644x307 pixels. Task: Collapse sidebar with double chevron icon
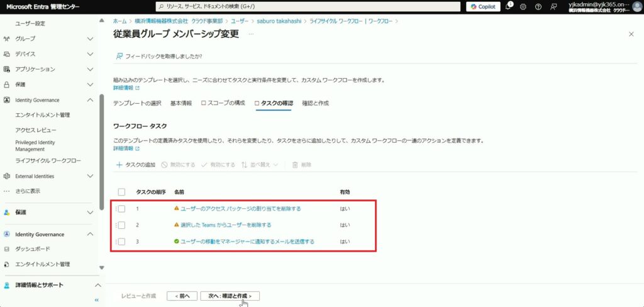click(96, 300)
